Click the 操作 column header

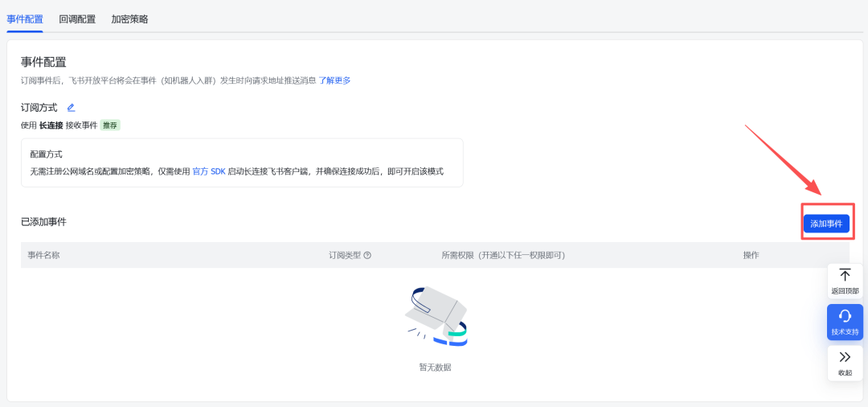[751, 255]
